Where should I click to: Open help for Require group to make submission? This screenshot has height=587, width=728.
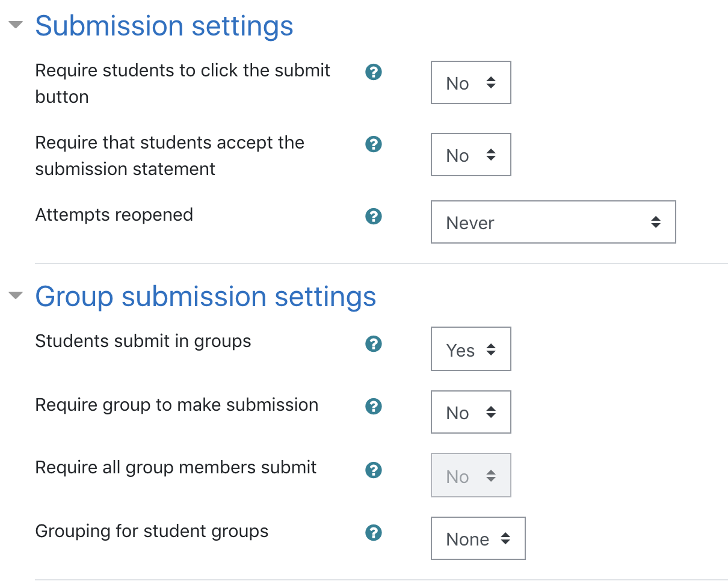374,407
